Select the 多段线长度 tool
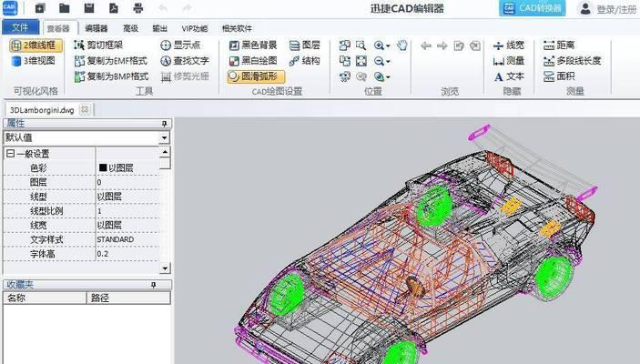The width and height of the screenshot is (640, 364). click(x=573, y=61)
